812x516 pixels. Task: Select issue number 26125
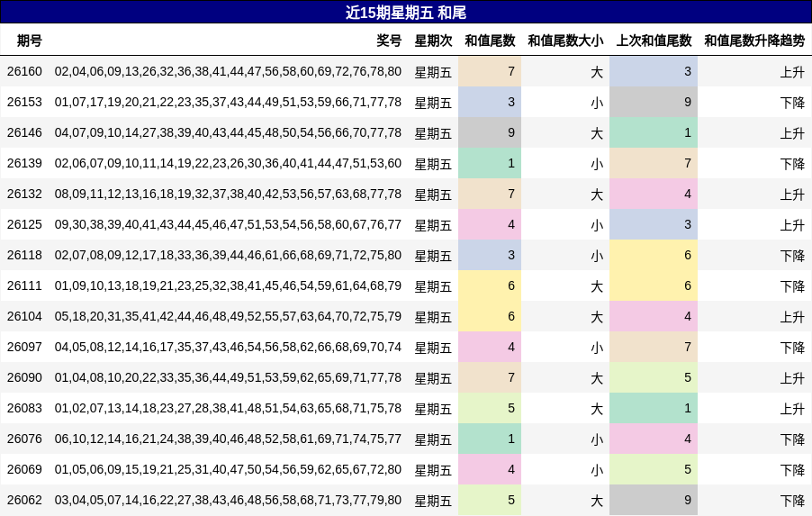(x=24, y=224)
